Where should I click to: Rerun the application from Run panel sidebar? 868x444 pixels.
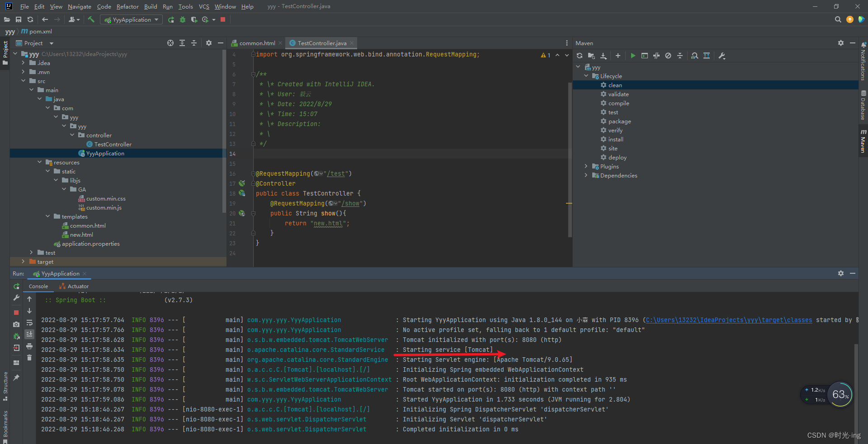click(16, 286)
